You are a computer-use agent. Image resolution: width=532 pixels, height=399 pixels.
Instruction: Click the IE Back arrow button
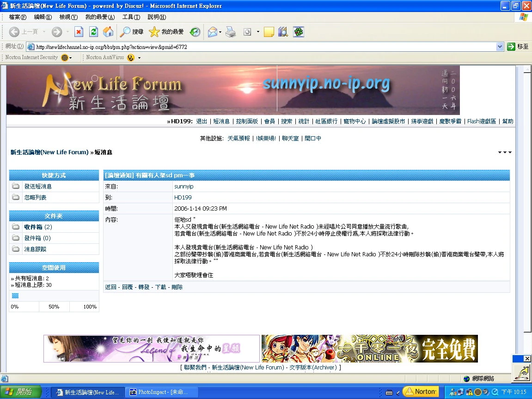tap(14, 32)
